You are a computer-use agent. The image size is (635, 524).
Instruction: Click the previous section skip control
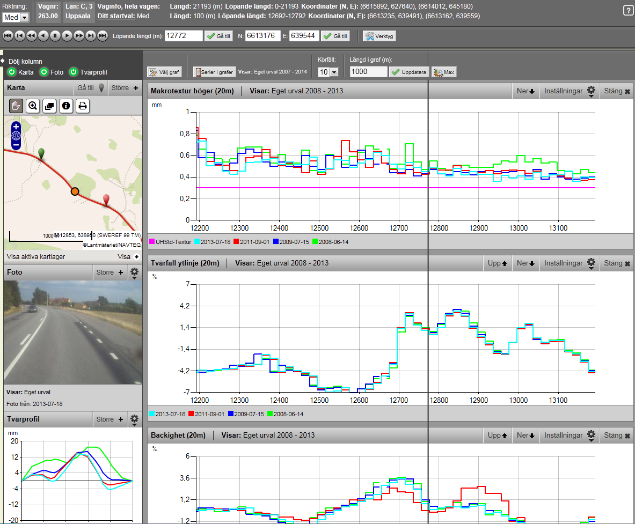[19, 36]
